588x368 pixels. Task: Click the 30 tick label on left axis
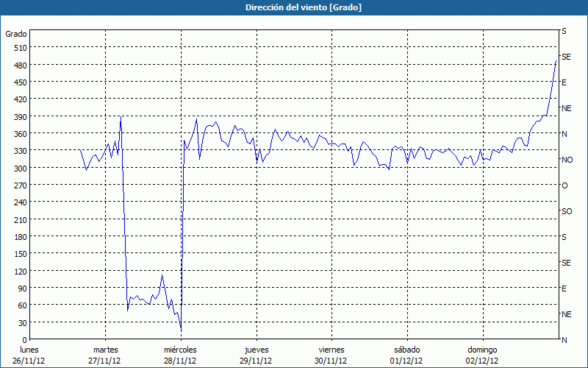point(22,323)
